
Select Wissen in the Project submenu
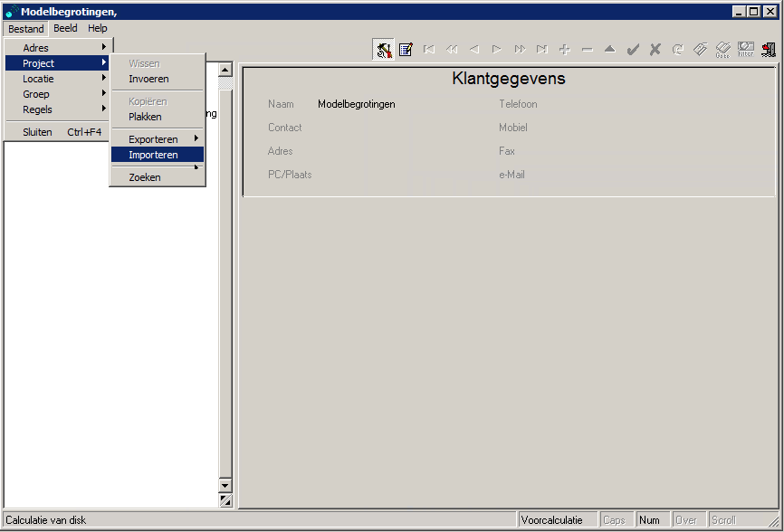click(x=158, y=63)
